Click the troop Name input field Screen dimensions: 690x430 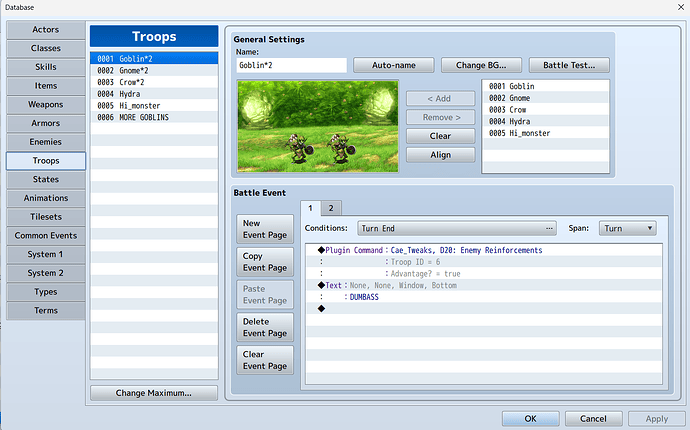coord(291,65)
